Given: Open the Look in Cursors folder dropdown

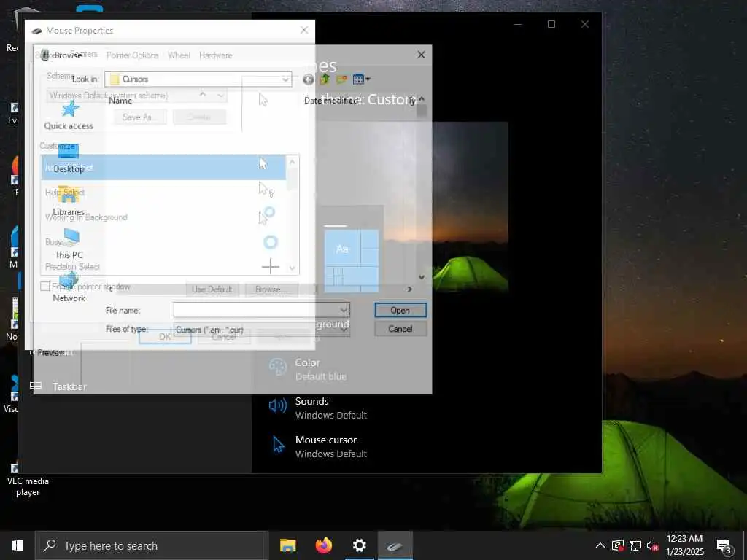Looking at the screenshot, I should (x=198, y=79).
